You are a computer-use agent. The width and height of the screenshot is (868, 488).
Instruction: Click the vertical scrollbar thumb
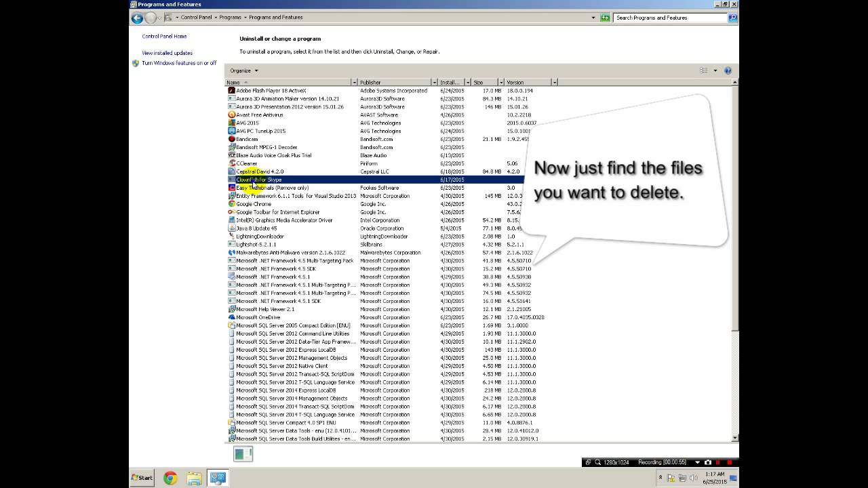coord(735,208)
